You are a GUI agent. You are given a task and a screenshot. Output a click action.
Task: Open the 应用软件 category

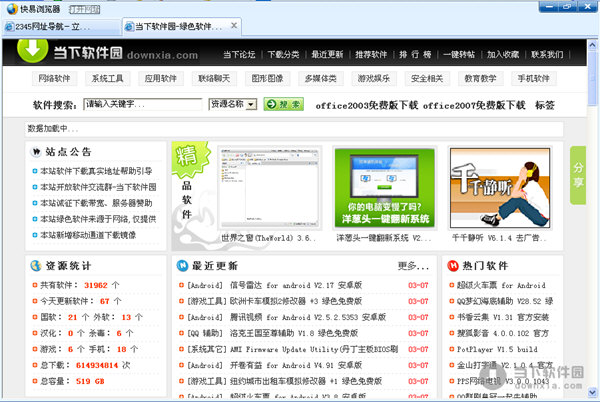[161, 78]
